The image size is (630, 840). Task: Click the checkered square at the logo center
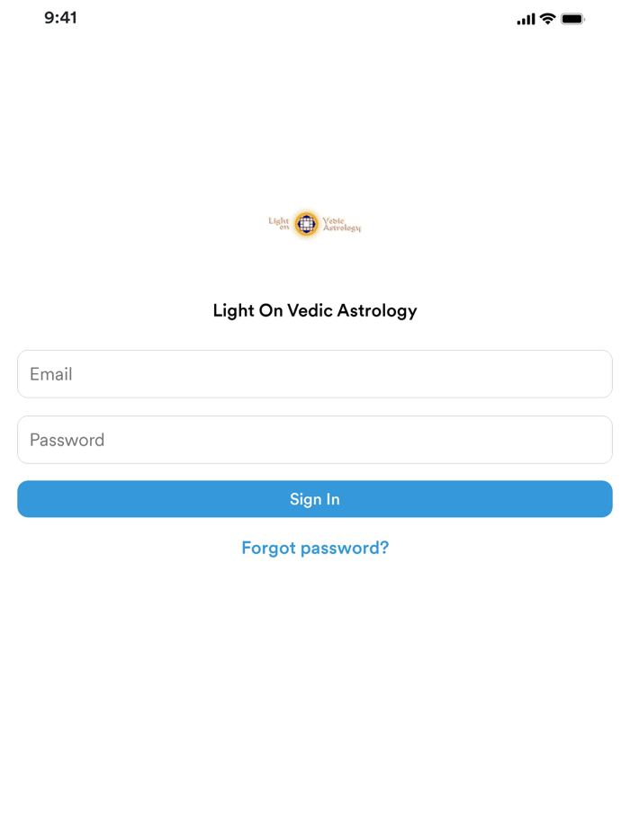click(x=306, y=222)
